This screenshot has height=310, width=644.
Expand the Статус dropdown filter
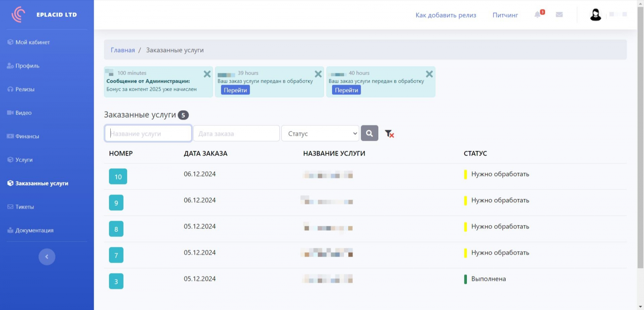tap(320, 133)
